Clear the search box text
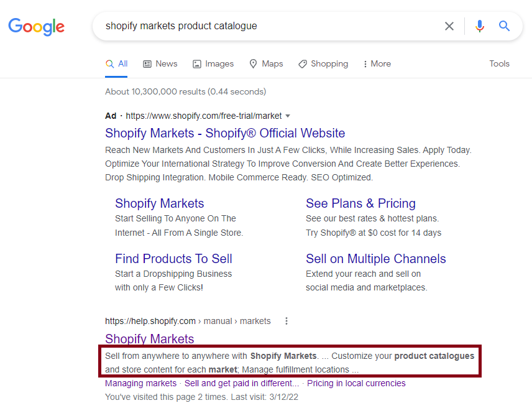The width and height of the screenshot is (532, 408). pos(449,26)
